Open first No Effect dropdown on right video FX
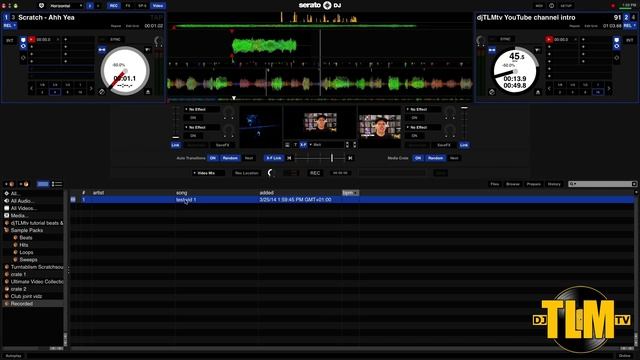 tap(423, 109)
